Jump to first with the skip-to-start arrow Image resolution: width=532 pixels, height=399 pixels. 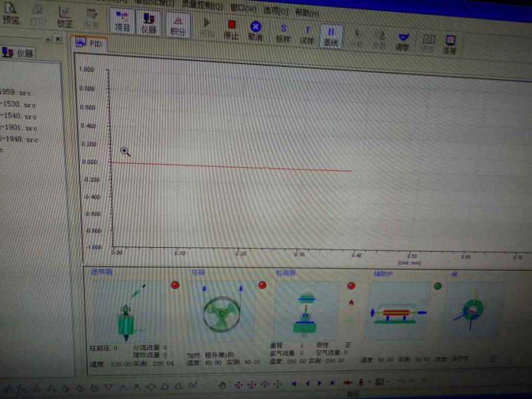[293, 384]
